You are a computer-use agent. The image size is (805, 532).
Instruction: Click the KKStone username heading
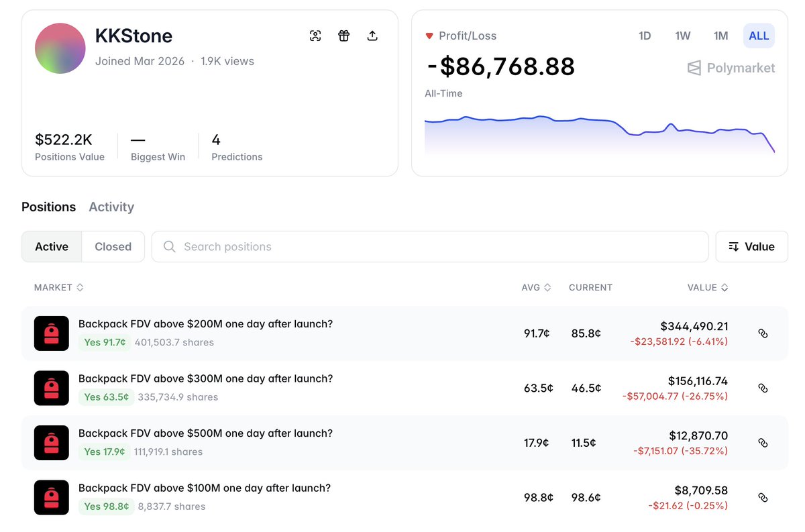pos(134,36)
